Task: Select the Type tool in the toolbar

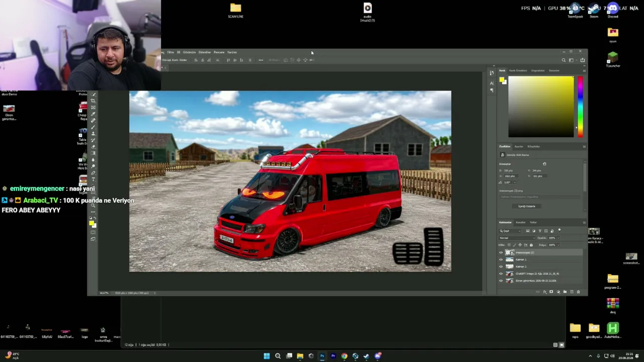Action: coord(93,179)
